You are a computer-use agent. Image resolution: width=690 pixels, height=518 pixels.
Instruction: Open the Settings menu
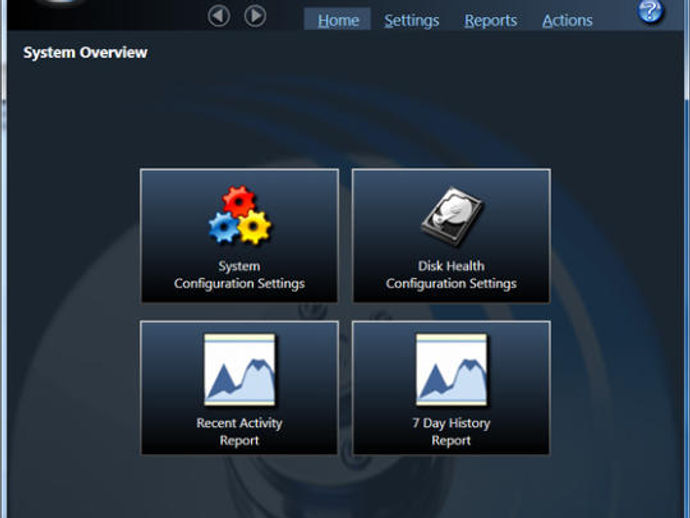click(x=411, y=20)
